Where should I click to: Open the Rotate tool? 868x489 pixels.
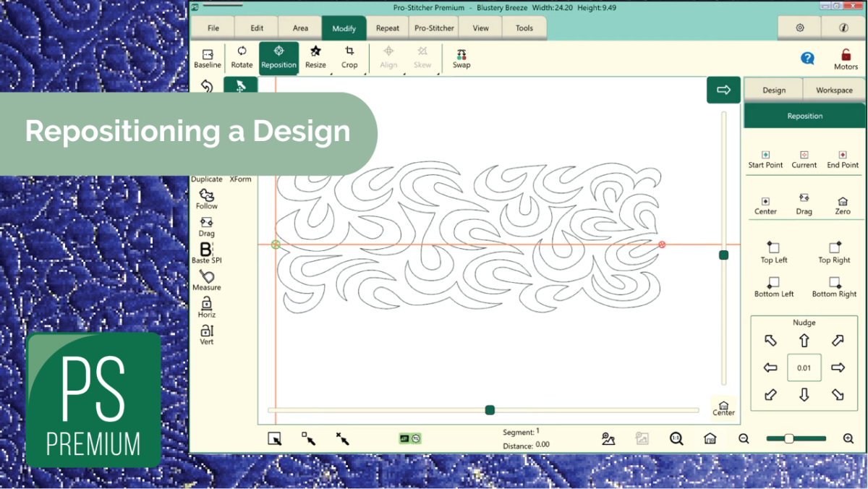click(x=242, y=58)
